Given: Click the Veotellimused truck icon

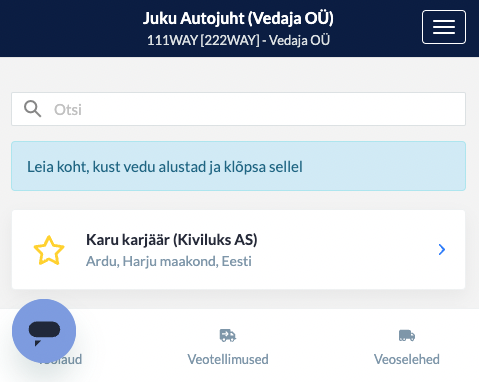Looking at the screenshot, I should [228, 335].
